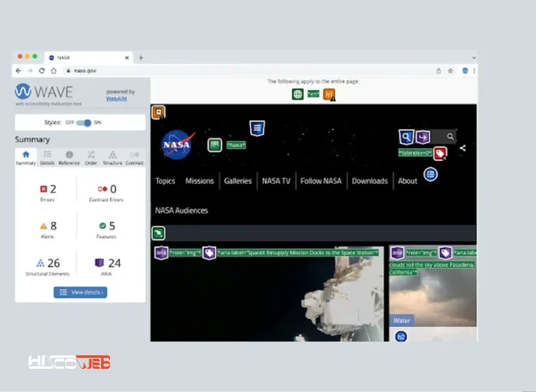Click the WAVE logo
The height and width of the screenshot is (392, 536).
44,92
